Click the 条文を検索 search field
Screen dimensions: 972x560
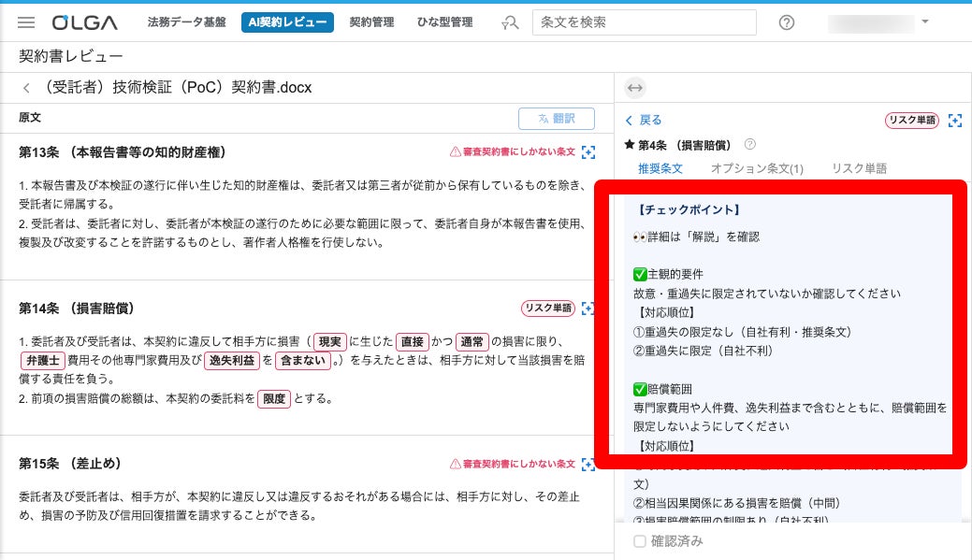pyautogui.click(x=644, y=22)
